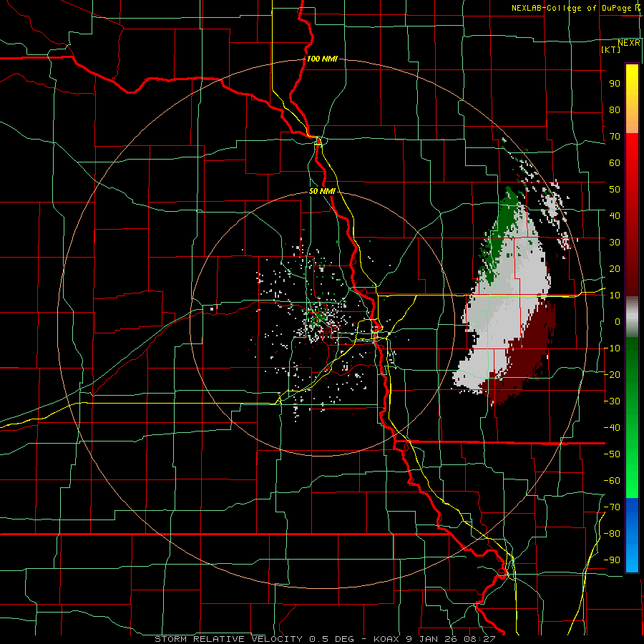The image size is (644, 644).
Task: Click the -10 scale label
Action: point(613,348)
